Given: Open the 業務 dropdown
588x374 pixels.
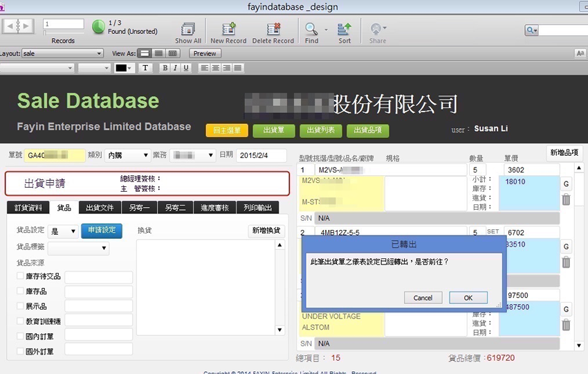Looking at the screenshot, I should tap(193, 155).
